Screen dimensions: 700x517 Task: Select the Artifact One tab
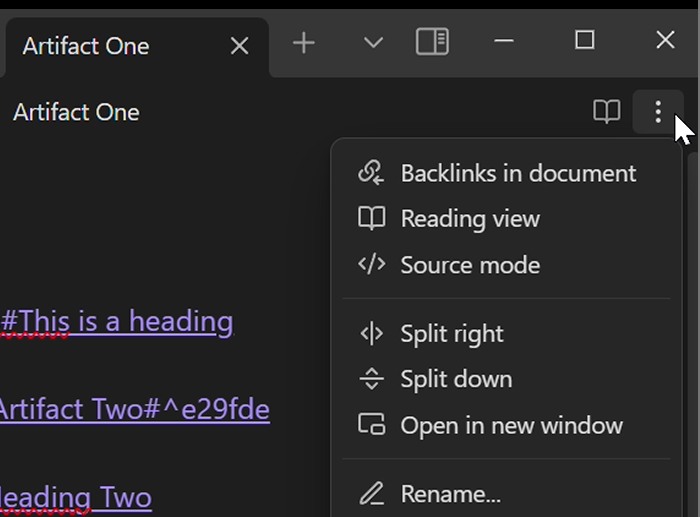136,47
